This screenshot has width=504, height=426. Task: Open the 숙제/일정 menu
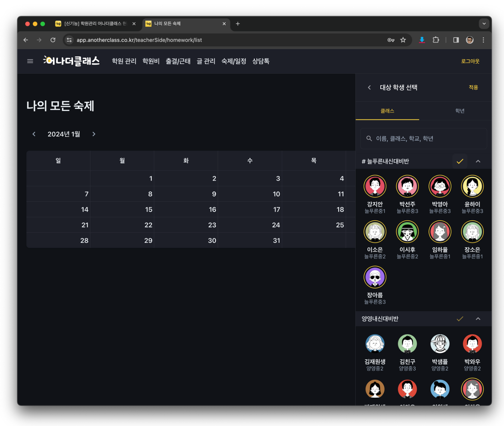point(234,61)
